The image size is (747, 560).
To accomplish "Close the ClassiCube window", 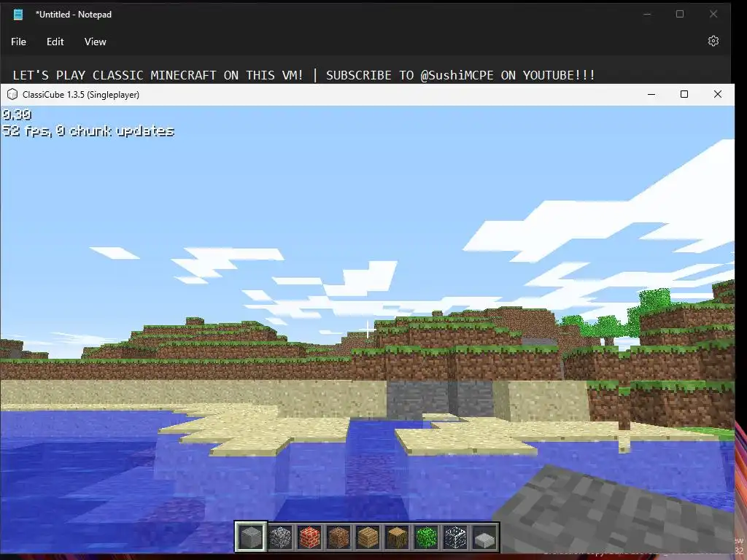I will point(718,94).
